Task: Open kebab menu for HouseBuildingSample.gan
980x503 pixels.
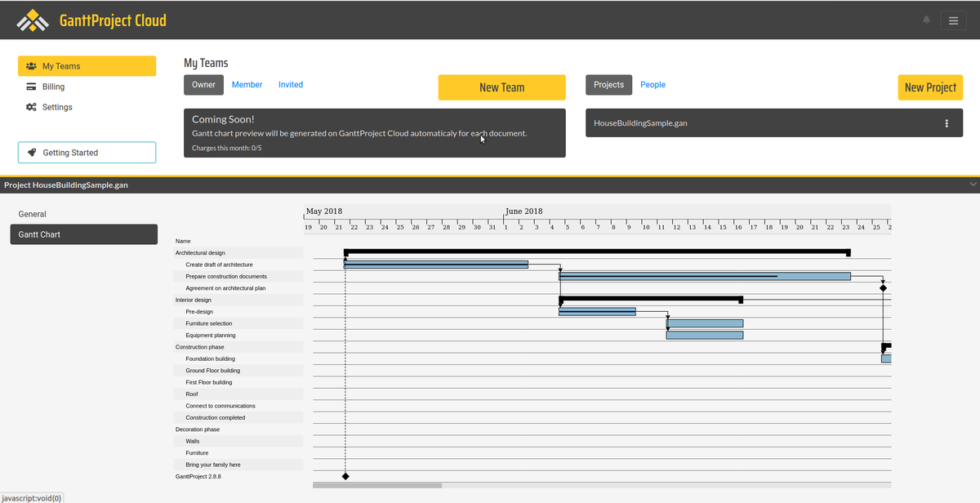Action: click(947, 123)
